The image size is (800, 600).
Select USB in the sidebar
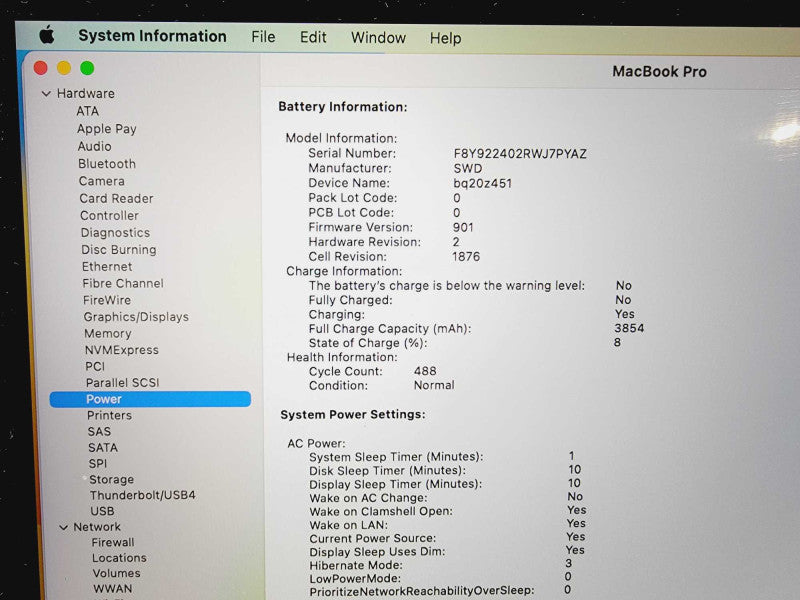point(102,511)
